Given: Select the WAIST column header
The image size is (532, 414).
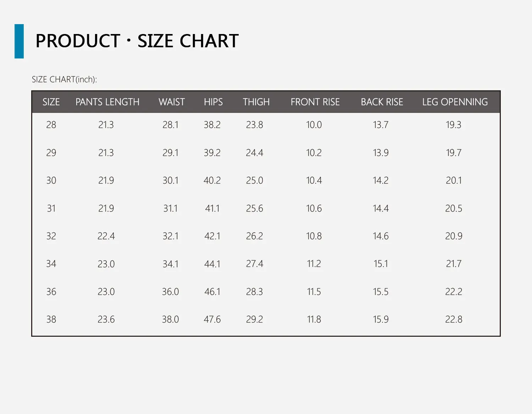Looking at the screenshot, I should point(172,102).
